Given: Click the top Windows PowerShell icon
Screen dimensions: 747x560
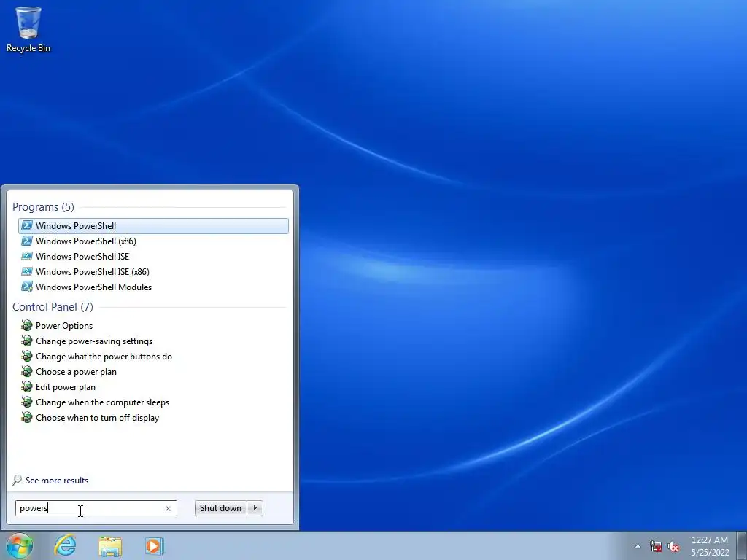Looking at the screenshot, I should 27,226.
